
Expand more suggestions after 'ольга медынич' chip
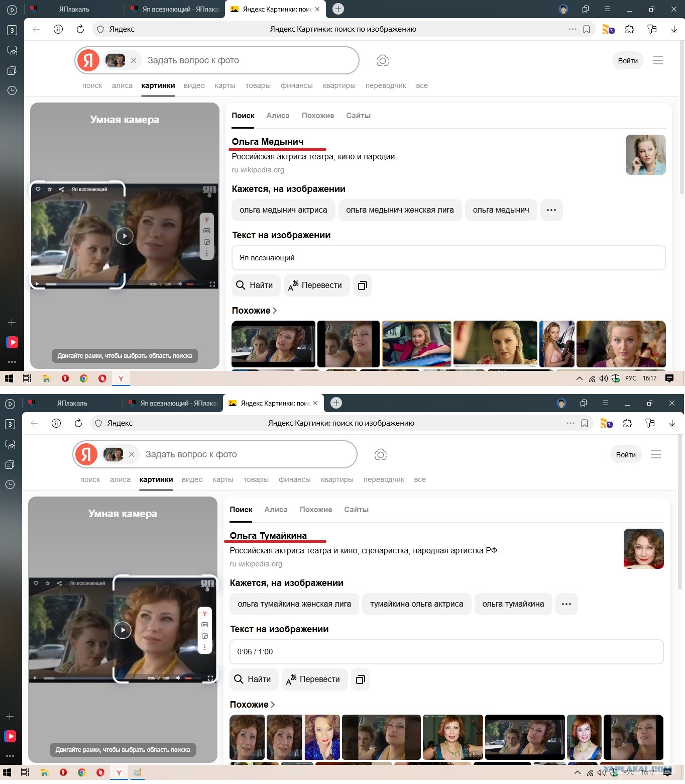coord(551,210)
